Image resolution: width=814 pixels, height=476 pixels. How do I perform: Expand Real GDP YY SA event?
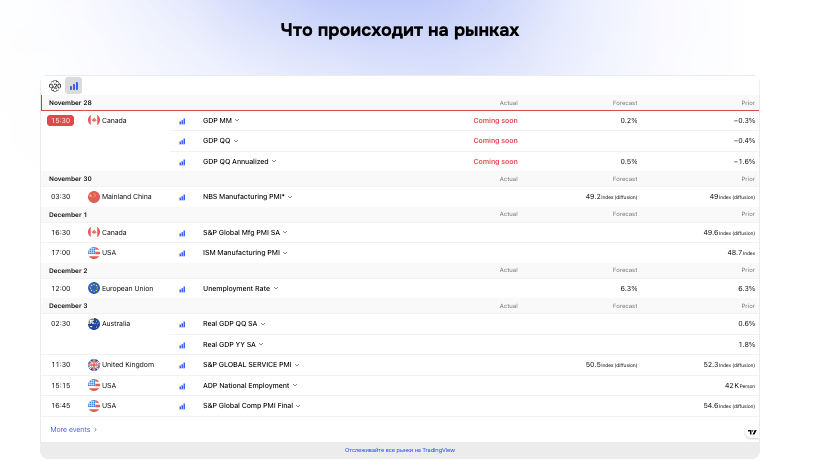pyautogui.click(x=261, y=344)
